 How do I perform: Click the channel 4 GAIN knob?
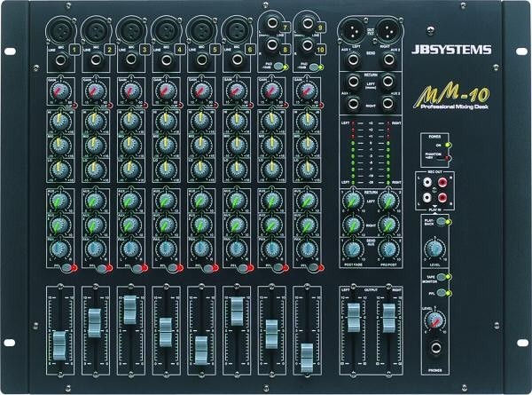pyautogui.click(x=166, y=91)
